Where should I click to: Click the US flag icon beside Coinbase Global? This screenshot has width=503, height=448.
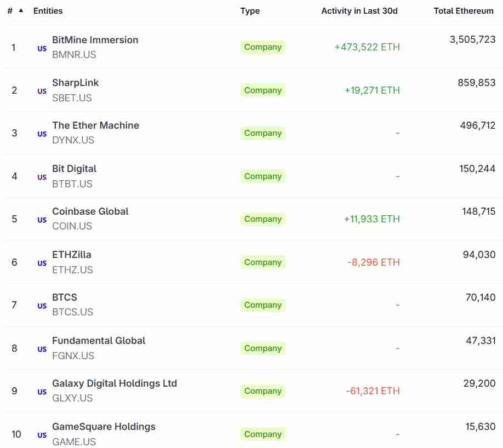(x=42, y=221)
